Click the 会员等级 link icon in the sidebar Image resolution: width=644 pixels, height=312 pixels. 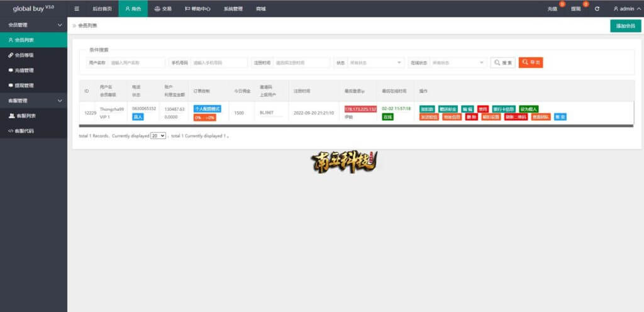point(11,55)
